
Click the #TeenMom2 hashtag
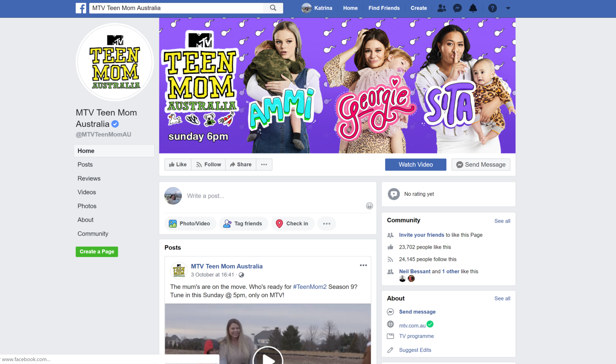click(310, 287)
